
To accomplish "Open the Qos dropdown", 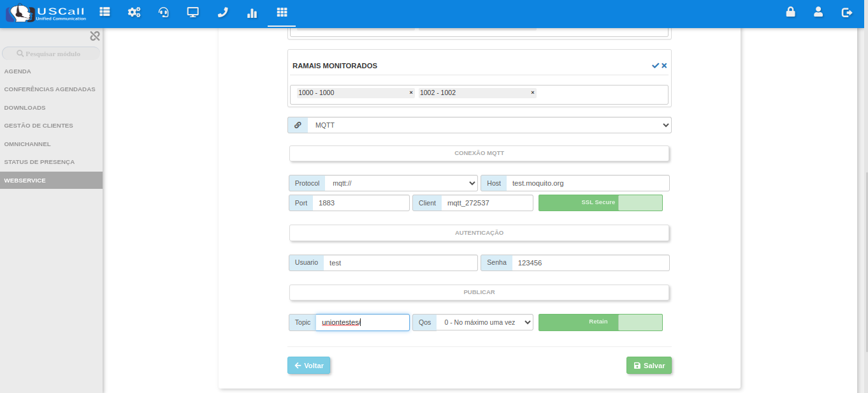I will click(484, 322).
